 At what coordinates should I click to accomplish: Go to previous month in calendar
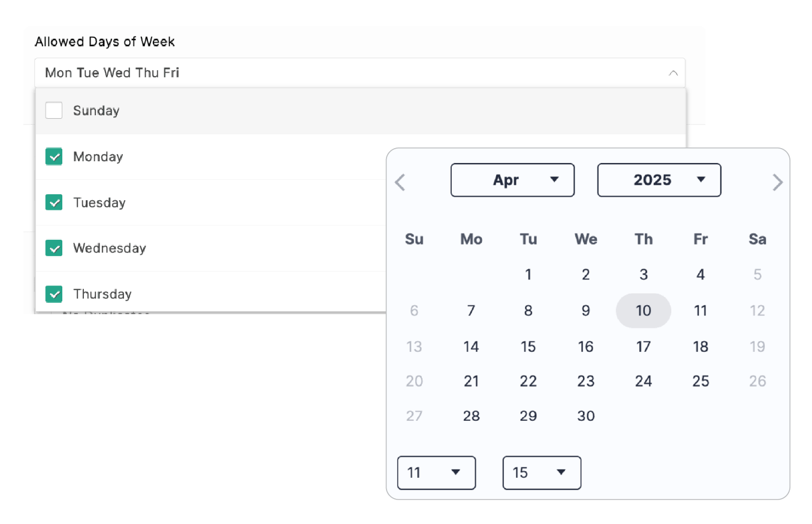click(400, 182)
